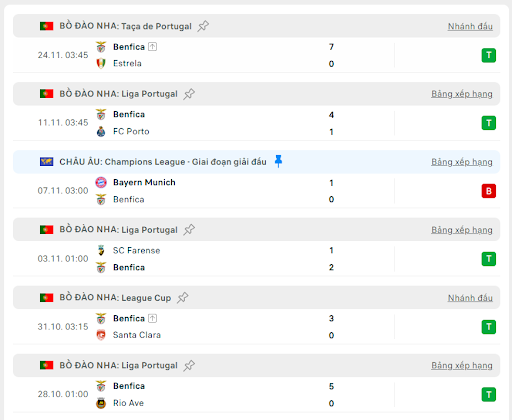Pin the League Cup competition
Screen dimensions: 512x420
(182, 297)
